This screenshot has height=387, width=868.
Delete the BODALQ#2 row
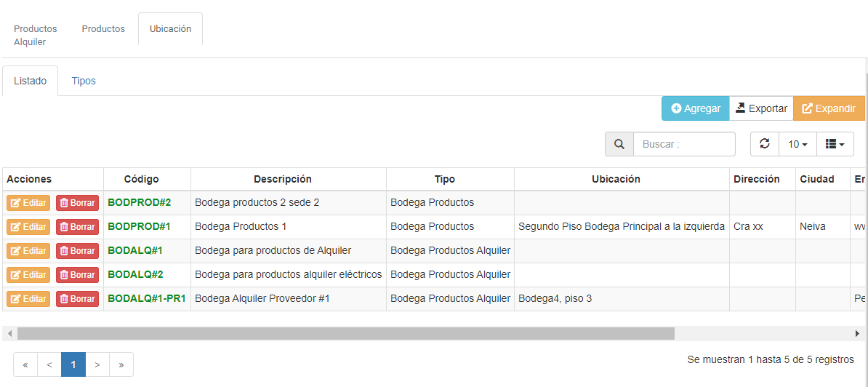77,275
